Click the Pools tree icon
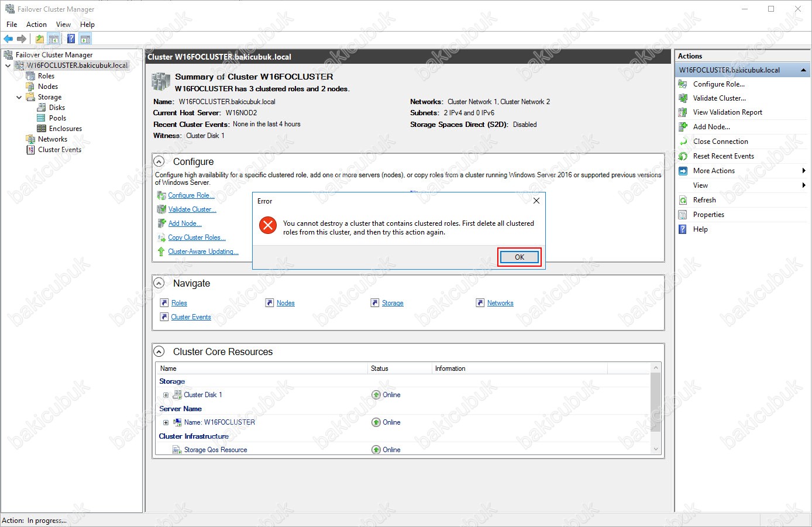Image resolution: width=812 pixels, height=527 pixels. 42,118
